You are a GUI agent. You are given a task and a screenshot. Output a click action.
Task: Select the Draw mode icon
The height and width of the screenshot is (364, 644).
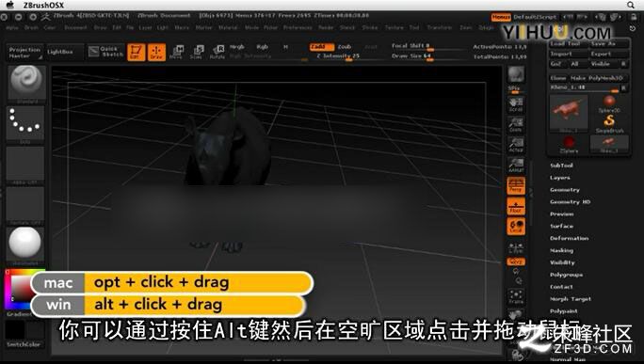click(x=156, y=52)
